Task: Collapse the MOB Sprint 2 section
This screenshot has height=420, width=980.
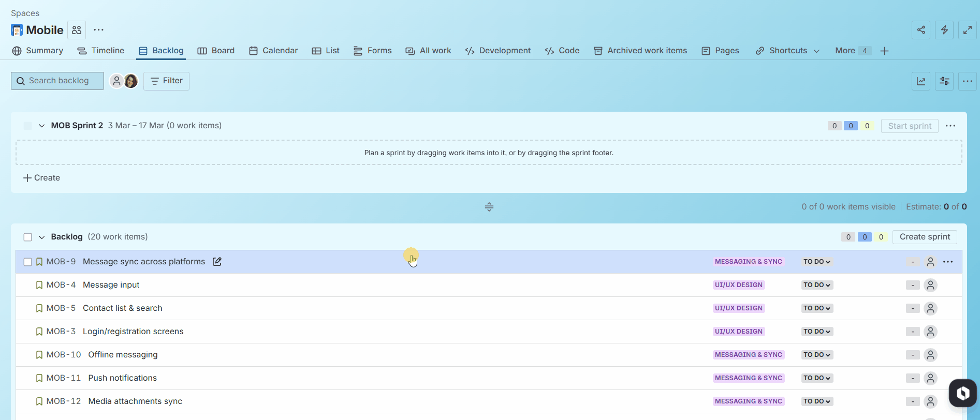Action: pos(41,126)
